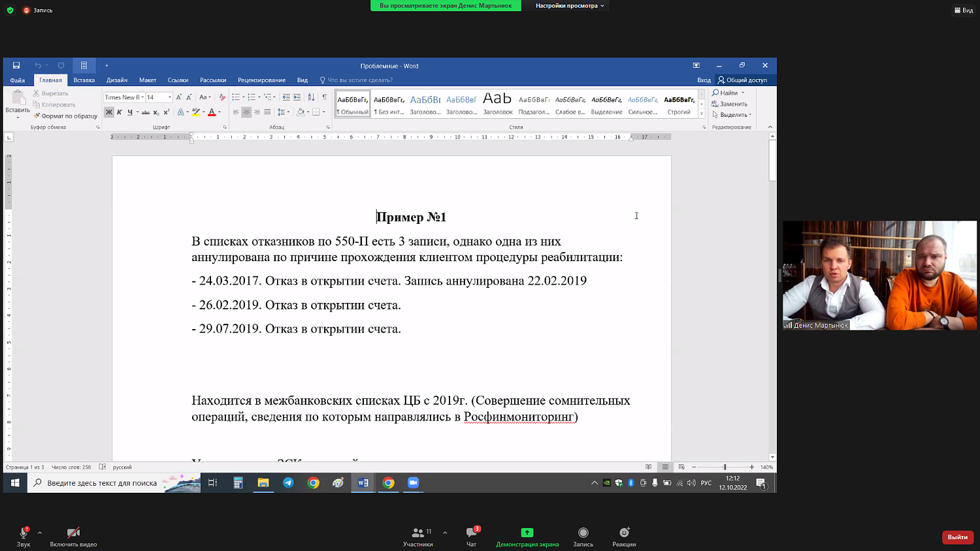Click the red Выйти button in Zoom
The image size is (980, 551).
(958, 537)
